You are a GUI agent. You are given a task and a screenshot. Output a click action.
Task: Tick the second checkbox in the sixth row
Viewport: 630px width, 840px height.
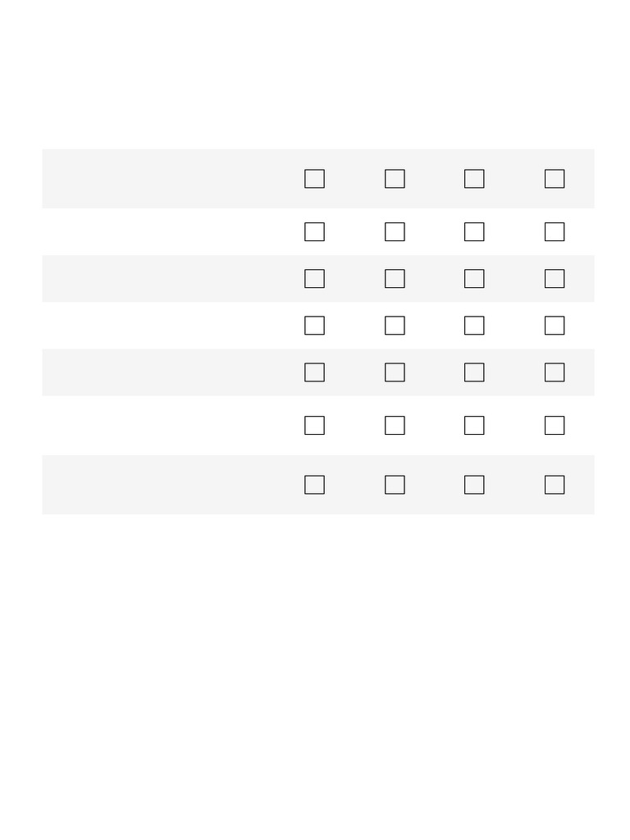(x=395, y=426)
